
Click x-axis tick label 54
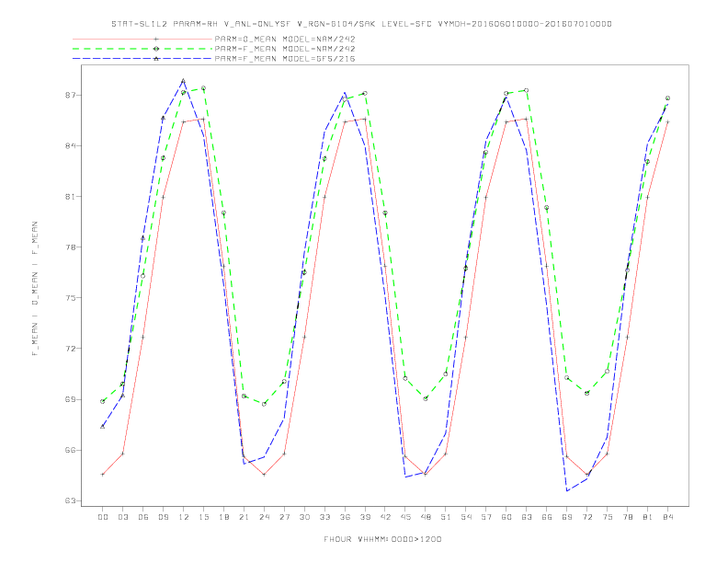[466, 517]
